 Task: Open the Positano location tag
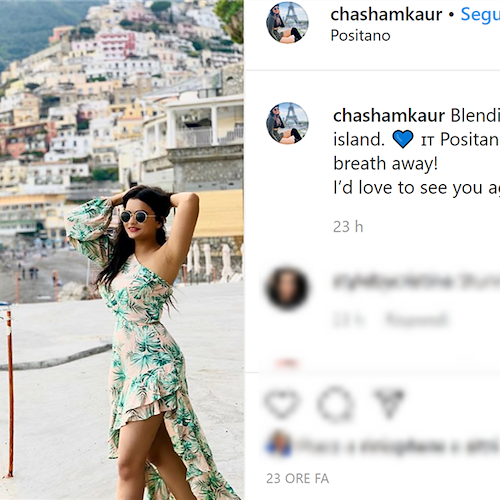pyautogui.click(x=360, y=36)
